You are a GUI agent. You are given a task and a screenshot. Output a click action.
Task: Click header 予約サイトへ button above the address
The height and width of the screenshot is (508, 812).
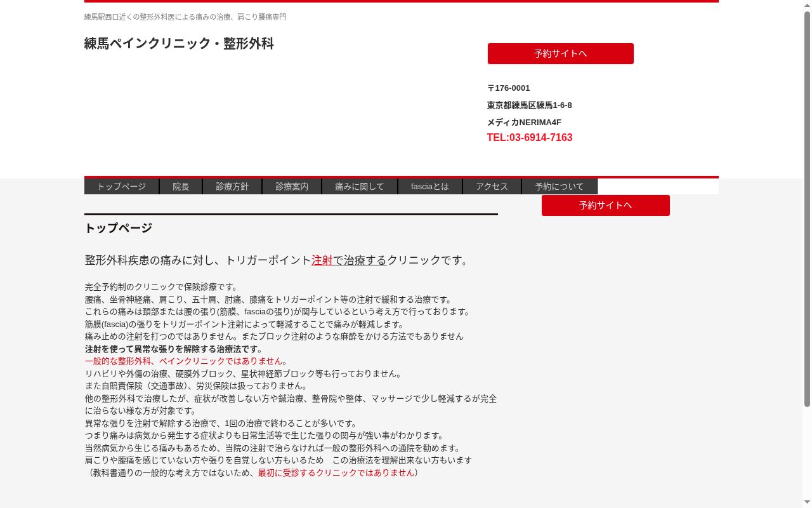[x=561, y=53]
